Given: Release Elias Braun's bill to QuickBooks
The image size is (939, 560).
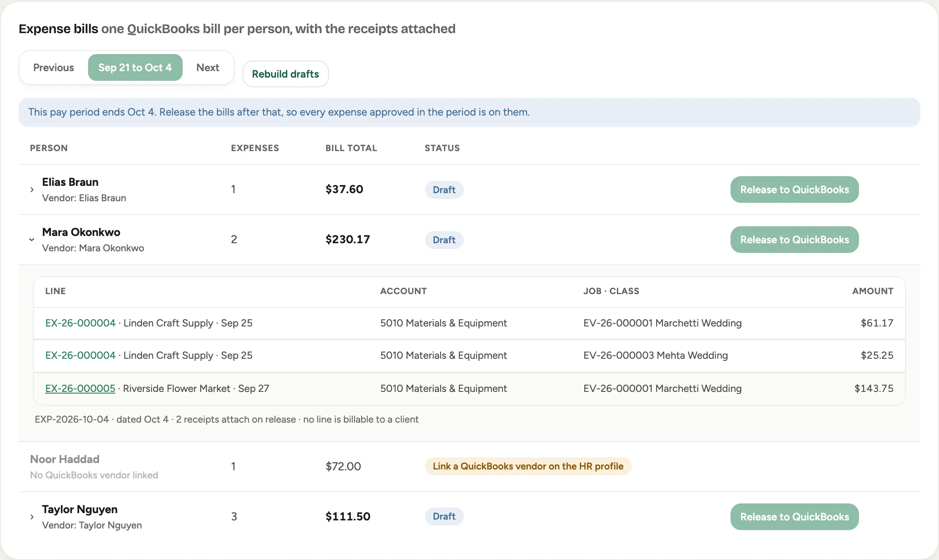Looking at the screenshot, I should (794, 189).
